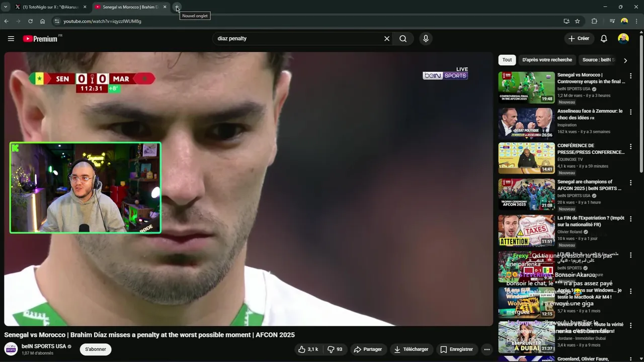Open the tab search dropdown arrow

(6, 7)
